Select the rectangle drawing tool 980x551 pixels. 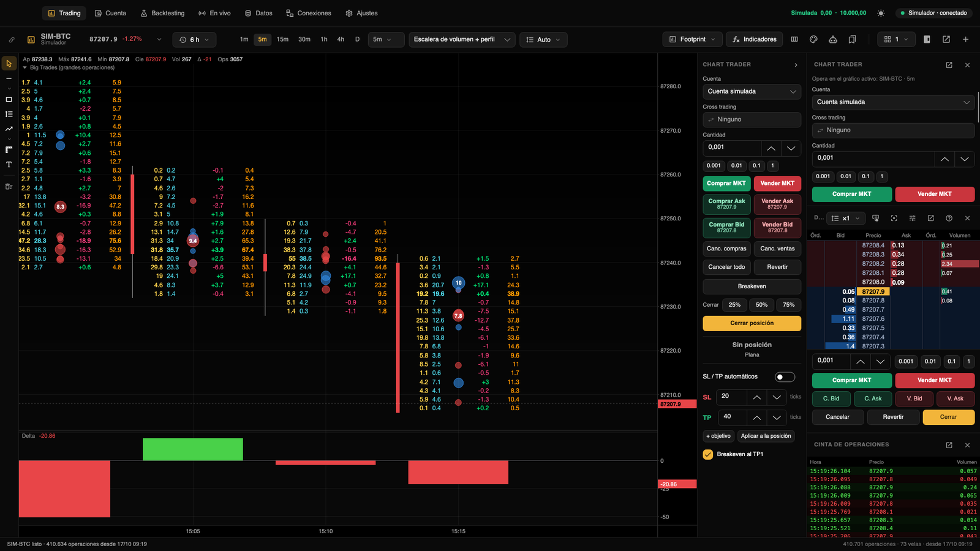coord(9,99)
